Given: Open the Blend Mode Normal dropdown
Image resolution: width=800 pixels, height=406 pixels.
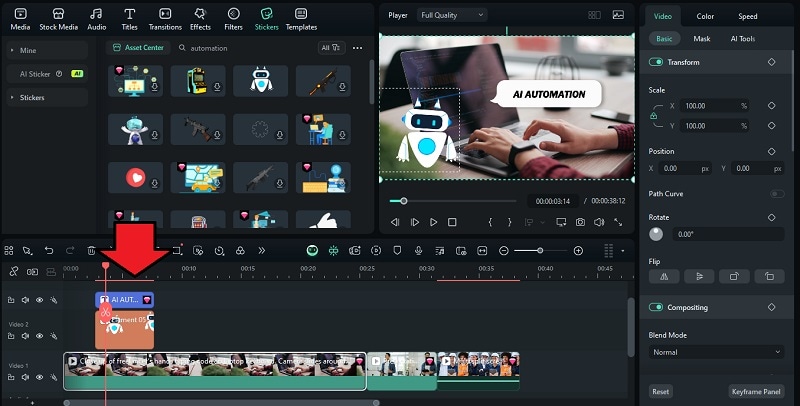Looking at the screenshot, I should pyautogui.click(x=716, y=352).
